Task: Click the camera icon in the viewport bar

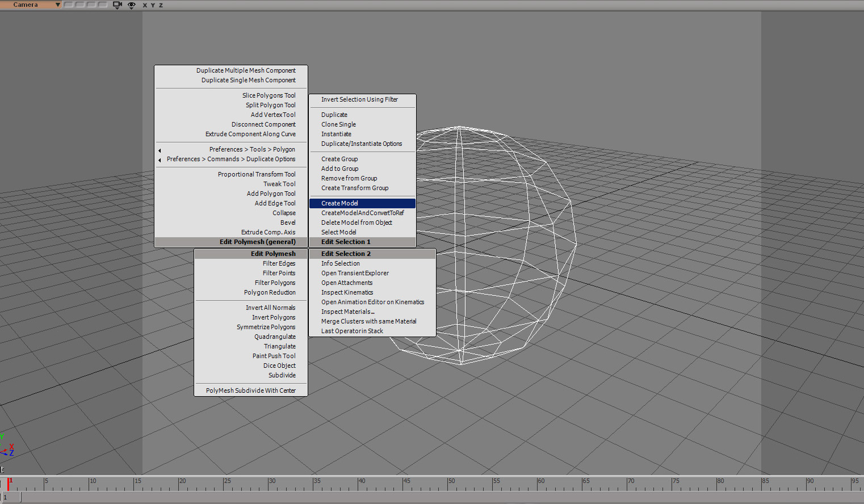Action: pyautogui.click(x=118, y=5)
